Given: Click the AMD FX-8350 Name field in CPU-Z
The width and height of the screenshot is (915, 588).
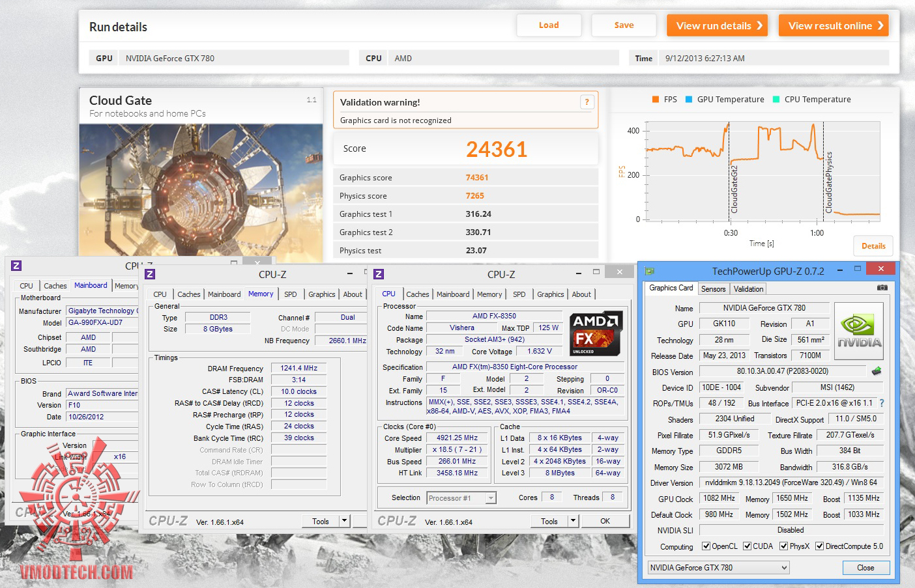Looking at the screenshot, I should coord(494,316).
